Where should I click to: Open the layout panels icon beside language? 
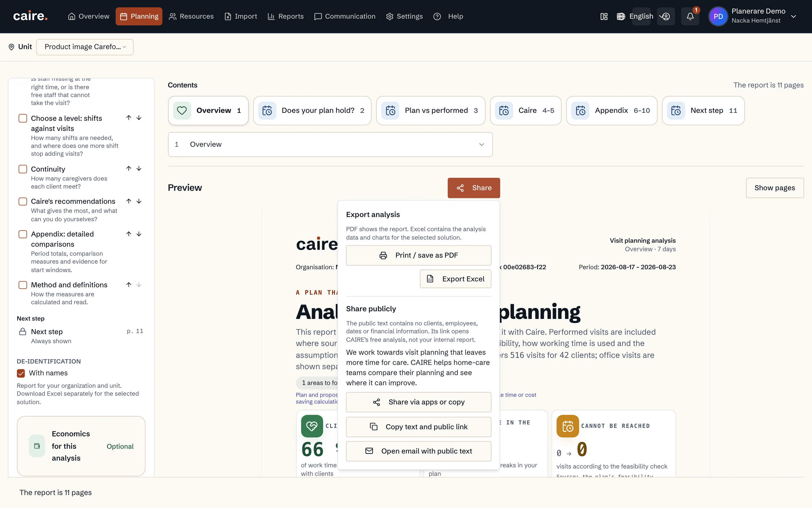[604, 16]
